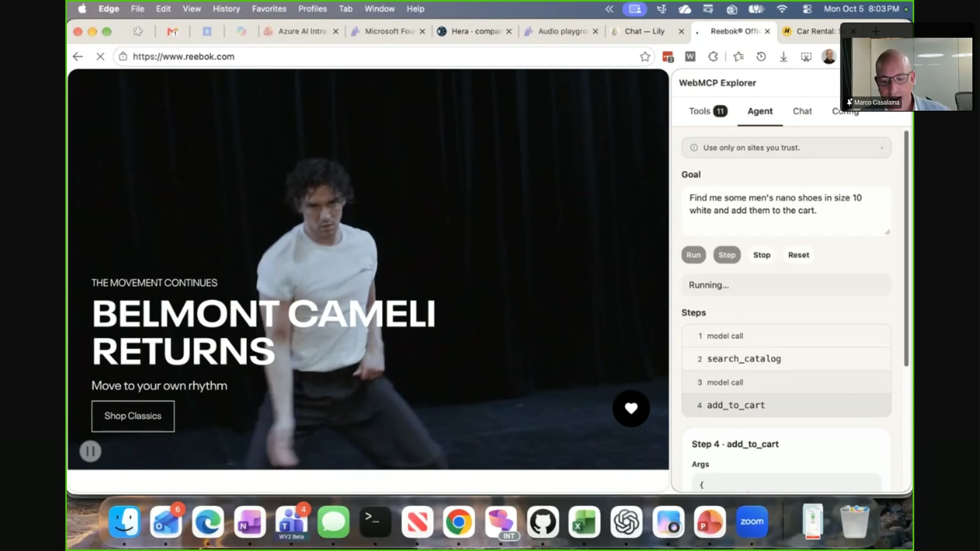Open ChatGPT app in the Dock
Image resolution: width=980 pixels, height=551 pixels.
coord(626,522)
